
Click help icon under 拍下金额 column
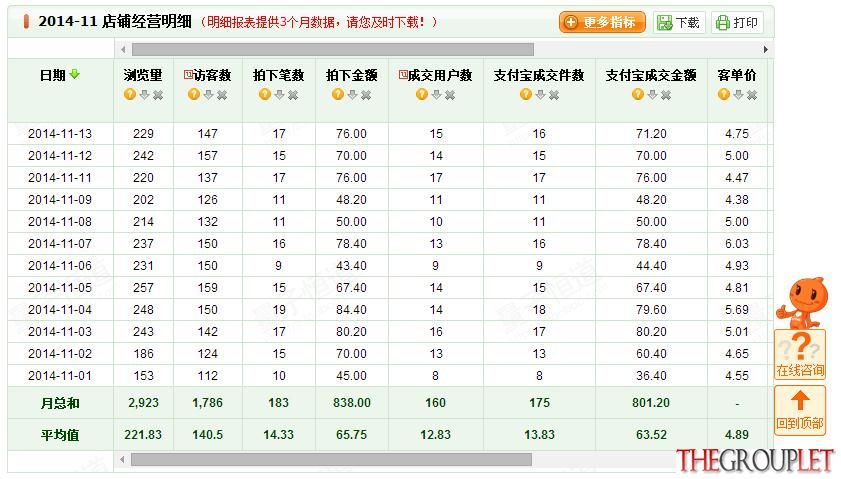(338, 94)
